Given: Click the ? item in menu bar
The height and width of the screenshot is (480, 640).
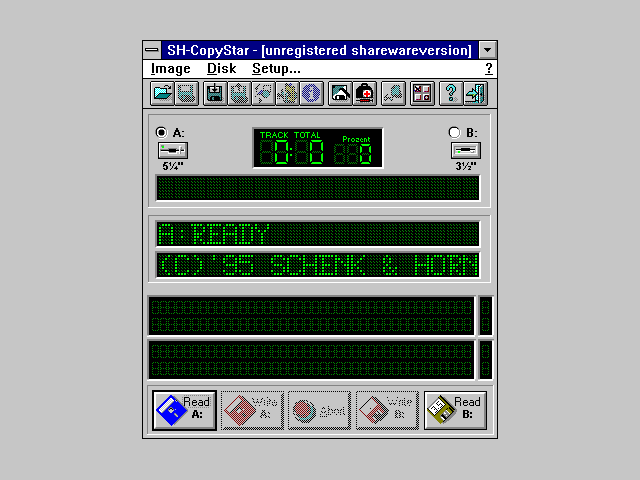Looking at the screenshot, I should click(488, 69).
